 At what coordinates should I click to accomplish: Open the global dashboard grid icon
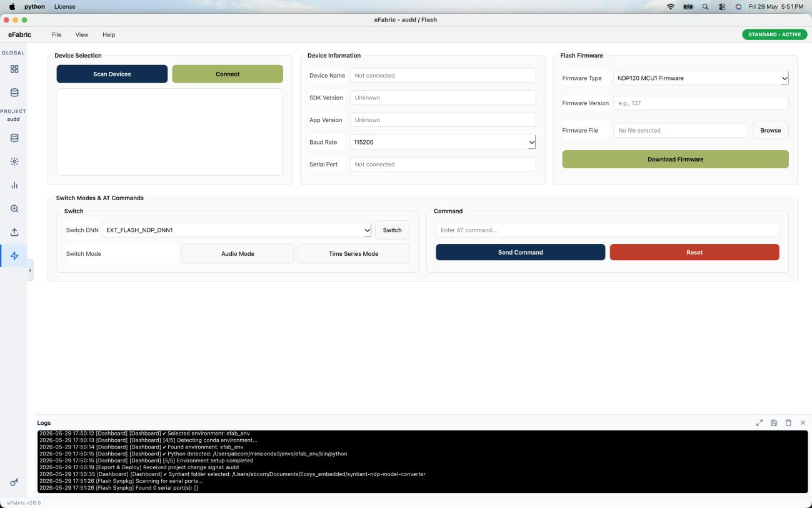click(x=14, y=69)
